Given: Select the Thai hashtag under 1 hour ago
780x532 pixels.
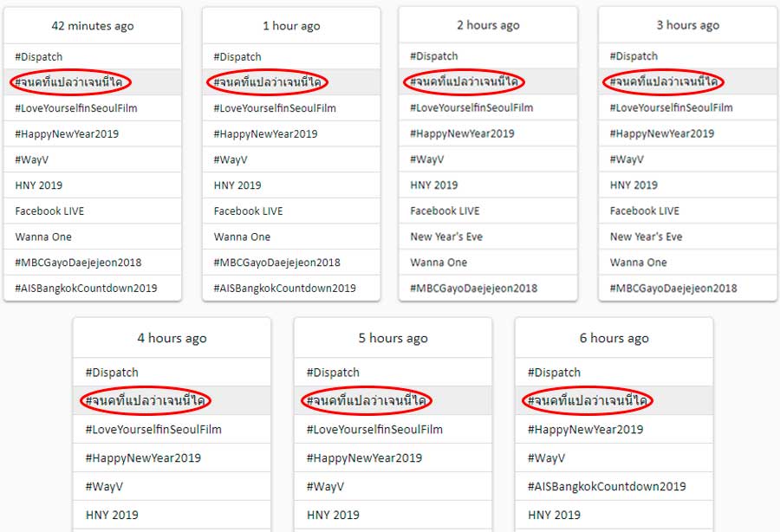Looking at the screenshot, I should (267, 82).
